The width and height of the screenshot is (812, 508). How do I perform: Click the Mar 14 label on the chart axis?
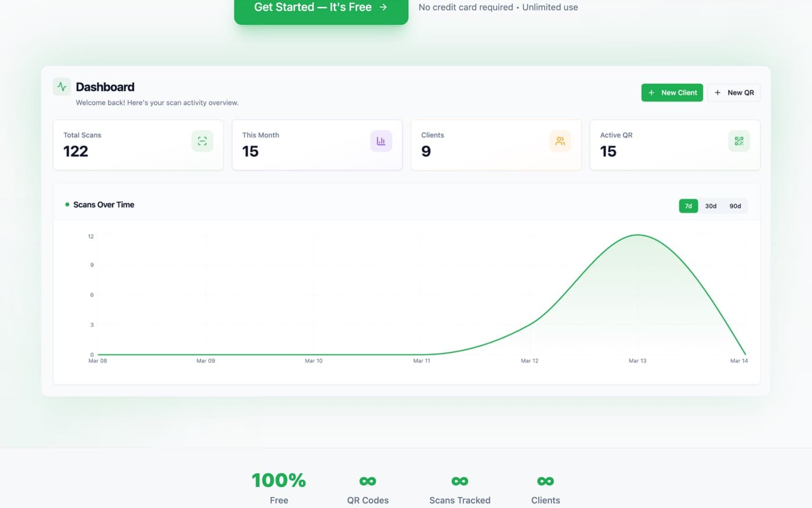[739, 361]
